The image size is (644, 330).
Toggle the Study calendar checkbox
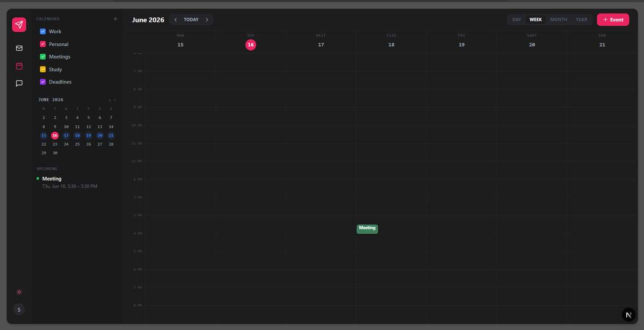(x=43, y=69)
